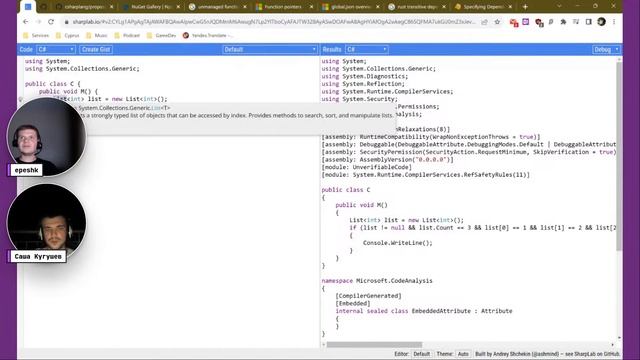Click the first red extension icon in toolbar
Screen dimensions: 640x360
pyautogui.click(x=513, y=22)
